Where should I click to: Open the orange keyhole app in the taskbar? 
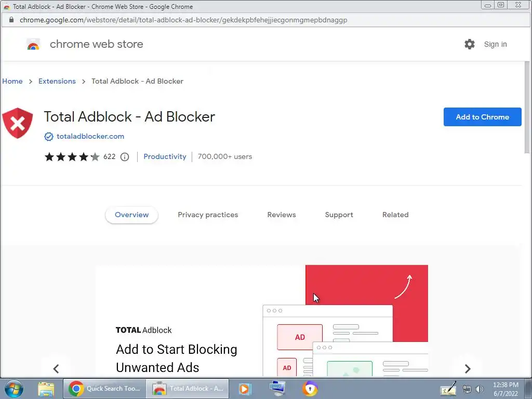pyautogui.click(x=310, y=389)
